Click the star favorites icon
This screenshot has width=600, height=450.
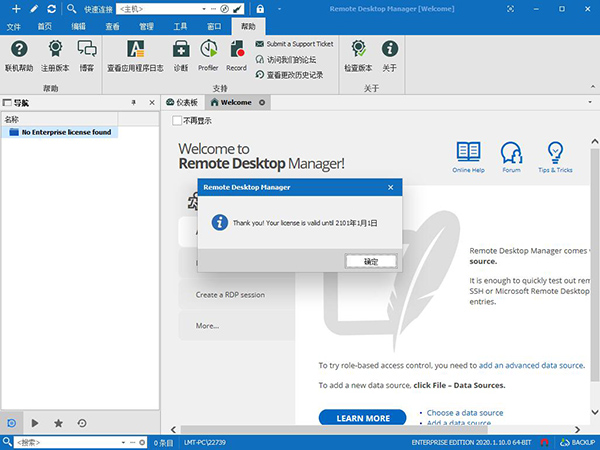[x=58, y=423]
